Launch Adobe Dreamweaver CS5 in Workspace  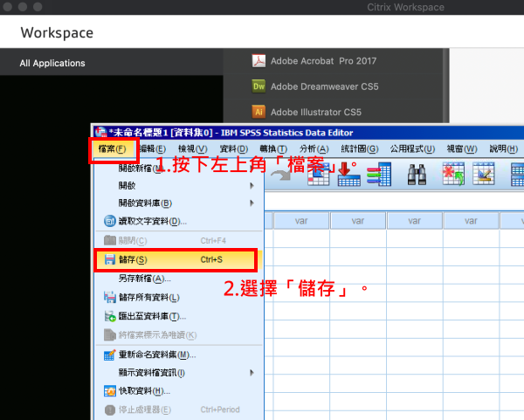tap(325, 86)
